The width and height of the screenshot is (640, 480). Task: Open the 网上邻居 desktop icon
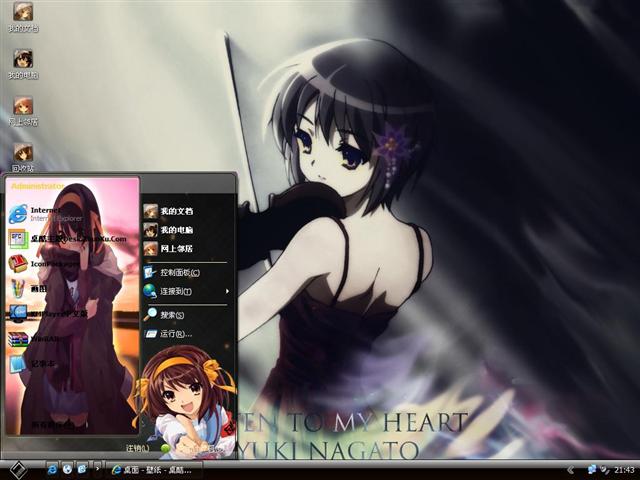click(x=23, y=111)
